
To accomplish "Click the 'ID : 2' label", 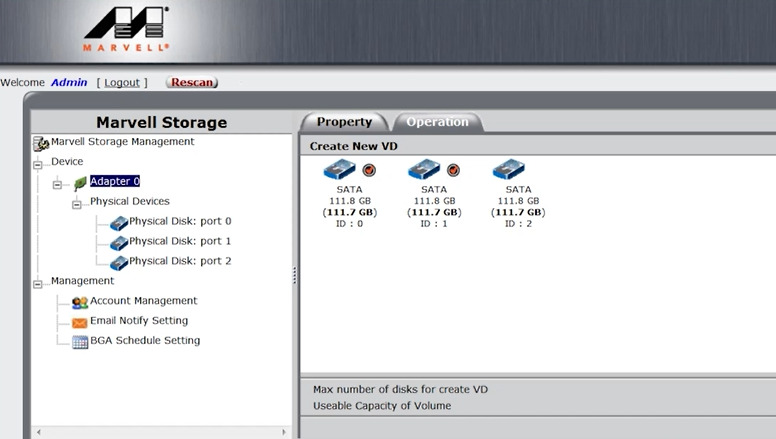I will [518, 224].
